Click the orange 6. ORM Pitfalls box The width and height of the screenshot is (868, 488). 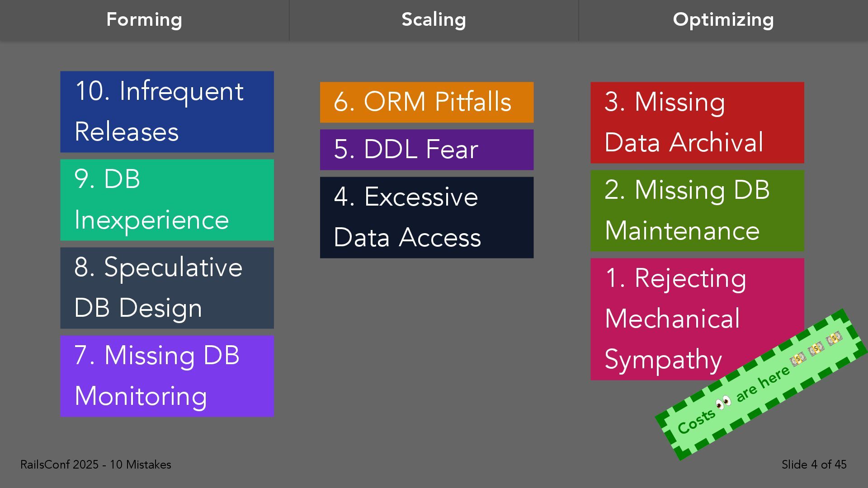[x=427, y=102]
